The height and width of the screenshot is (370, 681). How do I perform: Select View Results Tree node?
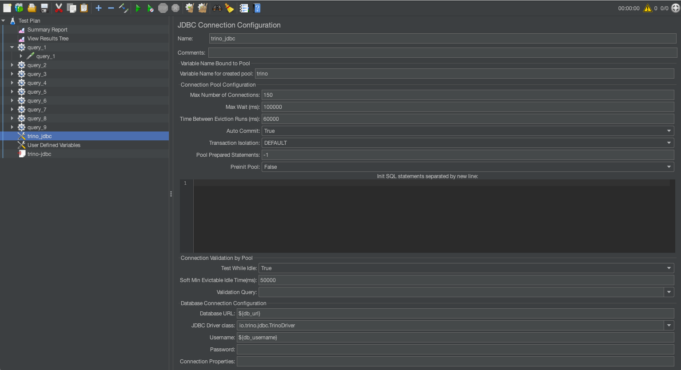tap(48, 38)
